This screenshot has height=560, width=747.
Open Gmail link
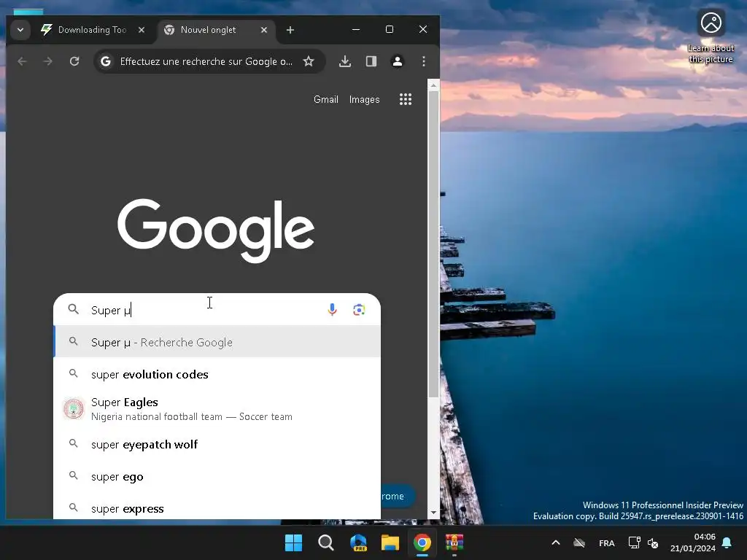tap(326, 99)
